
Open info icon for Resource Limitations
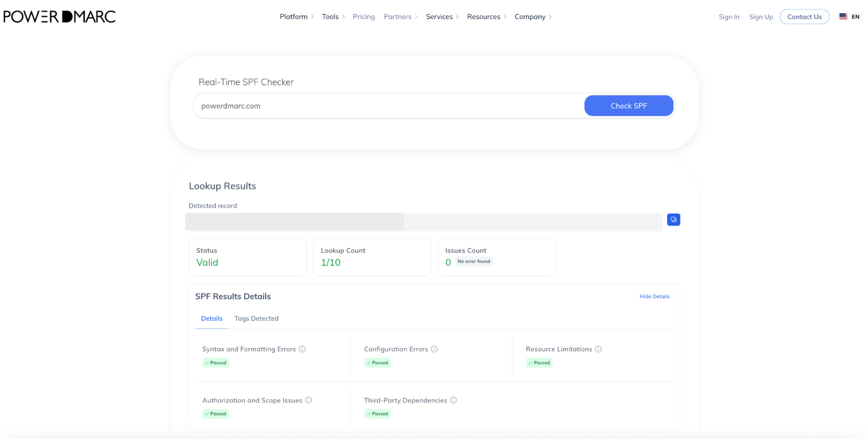[598, 349]
